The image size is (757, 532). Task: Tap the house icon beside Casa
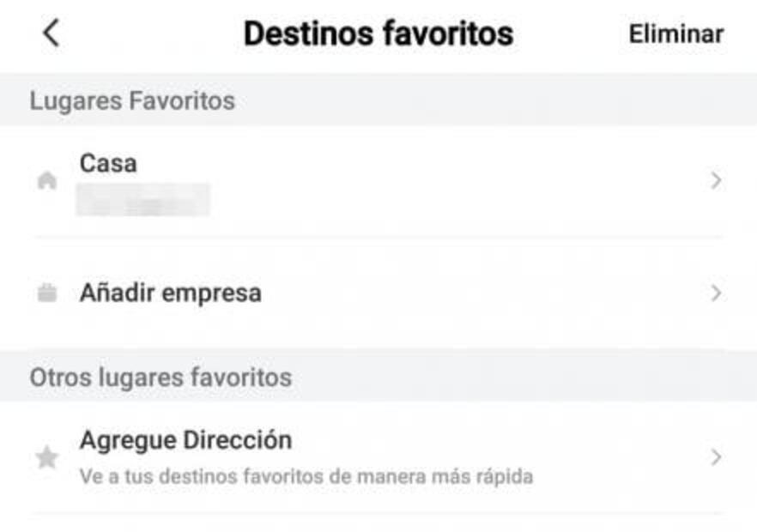coord(47,181)
